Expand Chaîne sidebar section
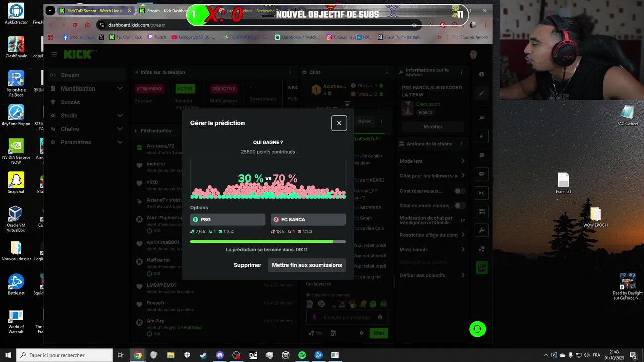644x362 pixels. [87, 129]
